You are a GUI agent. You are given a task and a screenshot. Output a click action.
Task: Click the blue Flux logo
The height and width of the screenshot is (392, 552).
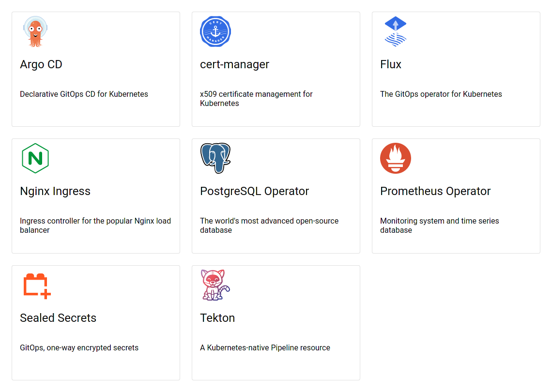[396, 32]
